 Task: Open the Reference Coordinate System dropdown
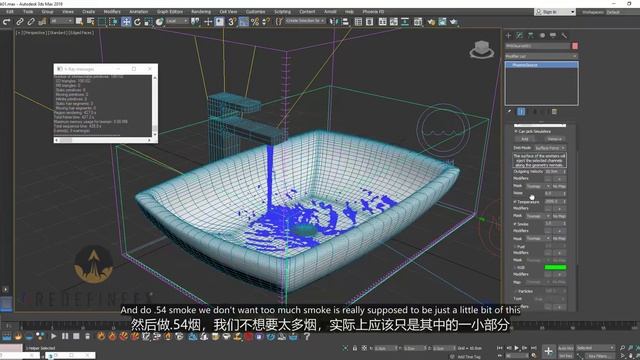177,21
